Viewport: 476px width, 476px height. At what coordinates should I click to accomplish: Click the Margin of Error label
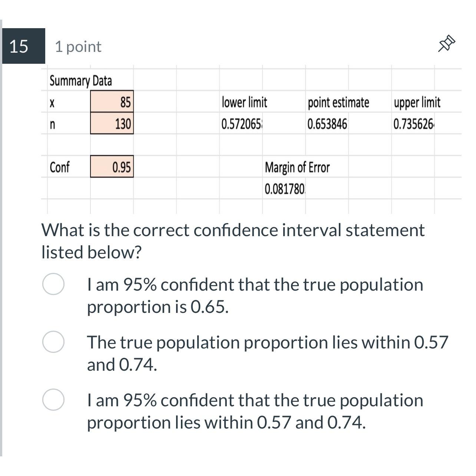[x=297, y=167]
